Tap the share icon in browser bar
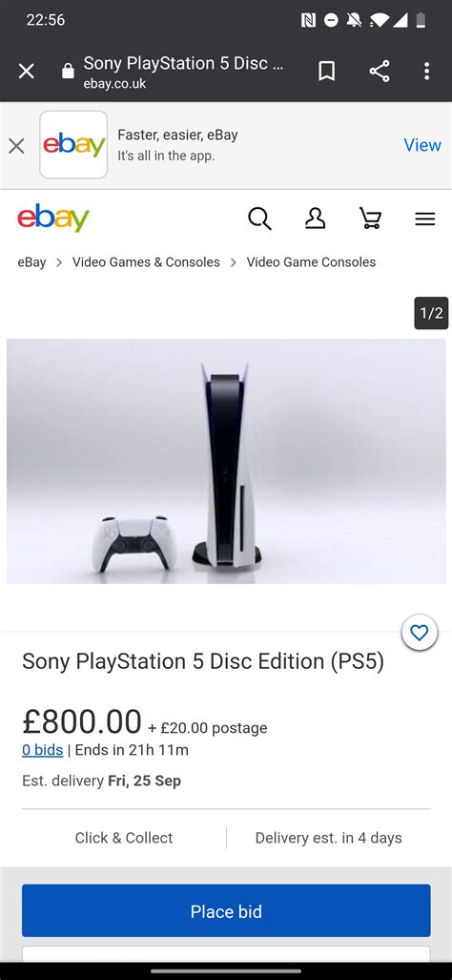 379,72
